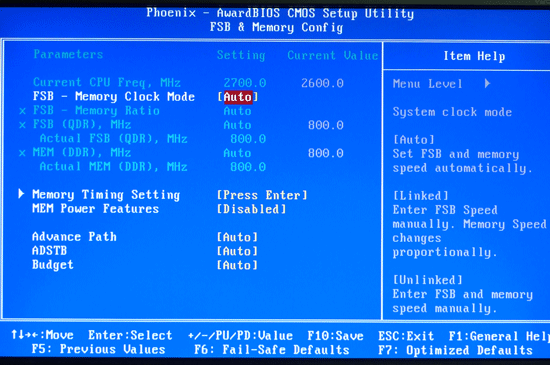Select the Memory Timing Setting label
The image size is (550, 365).
106,195
